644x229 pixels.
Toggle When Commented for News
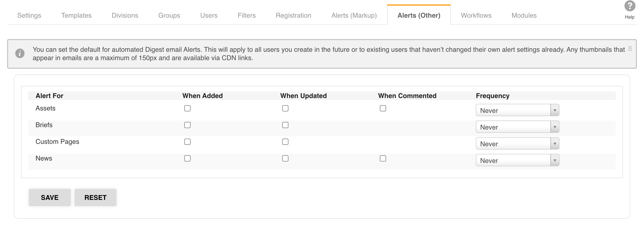pos(383,158)
